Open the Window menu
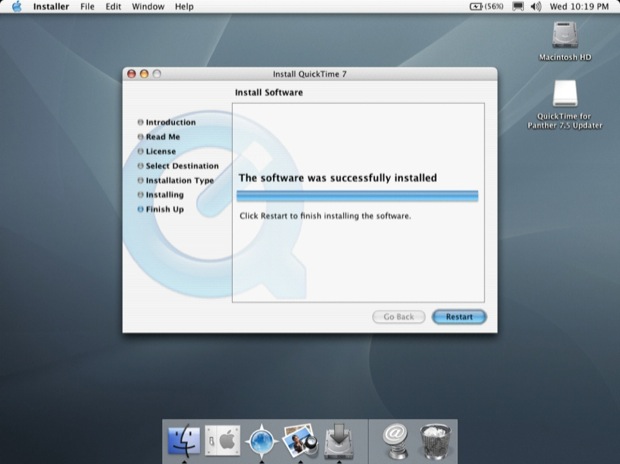 pos(148,6)
